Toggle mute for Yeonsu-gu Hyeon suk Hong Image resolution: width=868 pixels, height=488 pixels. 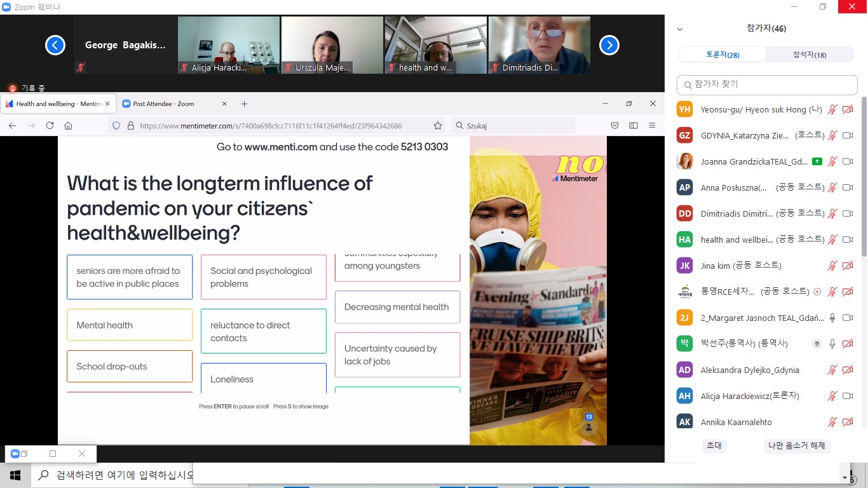click(x=832, y=109)
